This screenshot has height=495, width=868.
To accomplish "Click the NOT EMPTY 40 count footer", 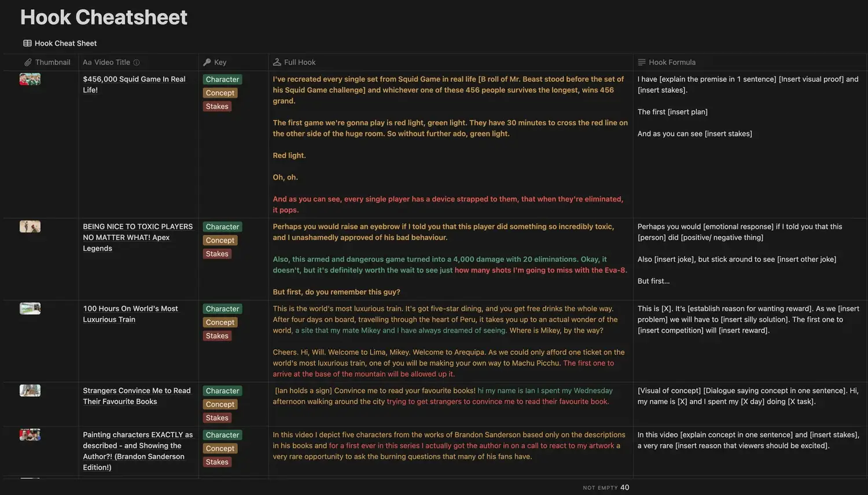I will point(606,487).
